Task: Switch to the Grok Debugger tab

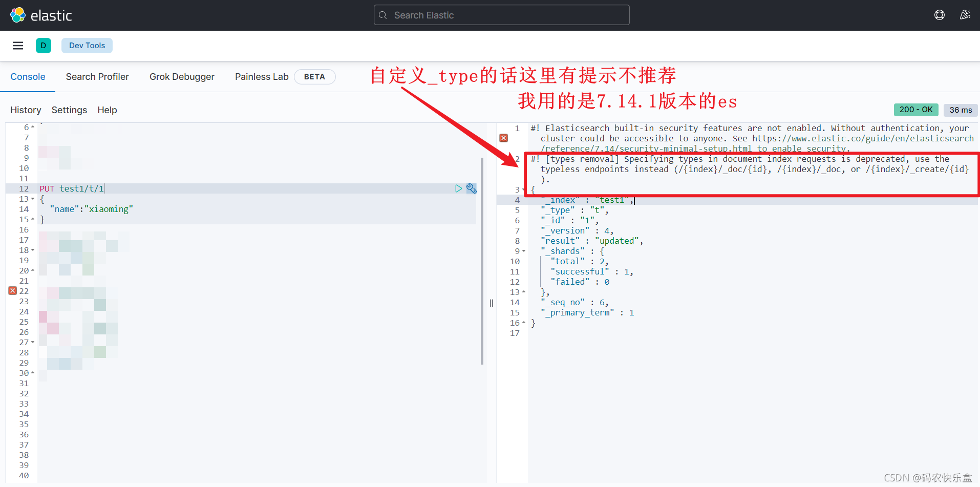Action: pyautogui.click(x=182, y=77)
